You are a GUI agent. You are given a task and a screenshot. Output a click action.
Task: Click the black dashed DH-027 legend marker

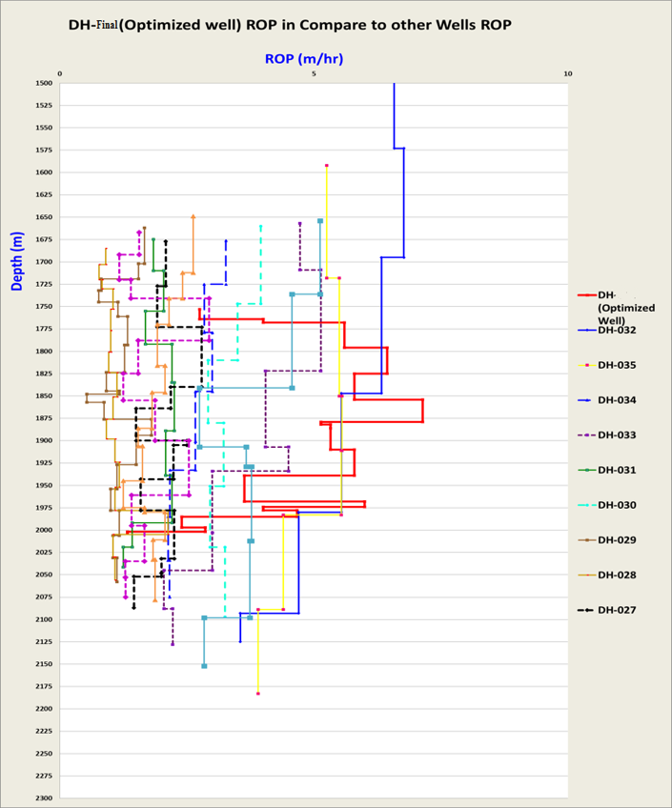tap(586, 610)
